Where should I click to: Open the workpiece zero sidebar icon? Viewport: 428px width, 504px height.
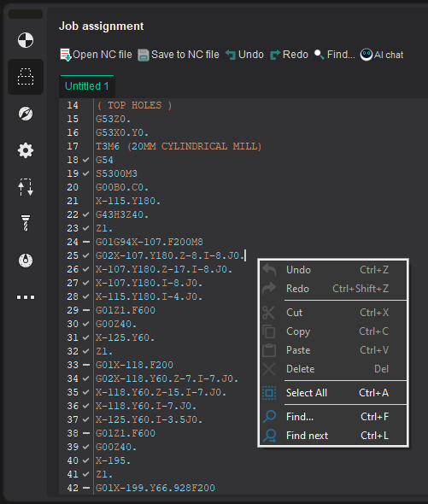[26, 40]
